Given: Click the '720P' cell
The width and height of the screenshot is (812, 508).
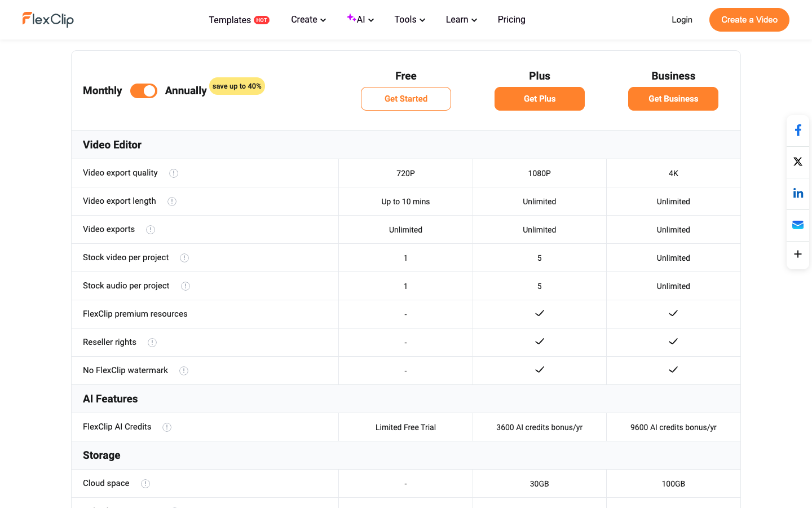Looking at the screenshot, I should 405,173.
